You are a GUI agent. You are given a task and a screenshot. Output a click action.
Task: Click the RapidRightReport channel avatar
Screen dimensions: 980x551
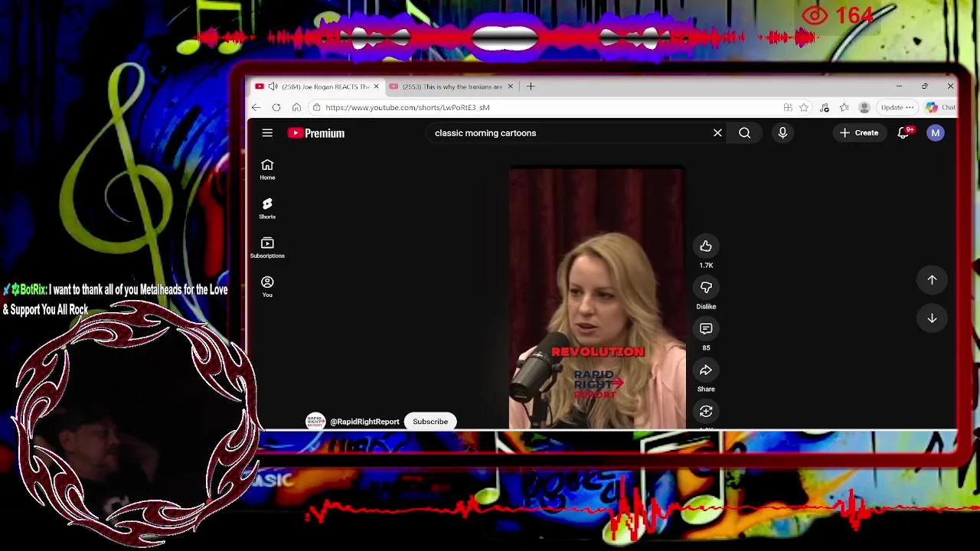pos(315,422)
